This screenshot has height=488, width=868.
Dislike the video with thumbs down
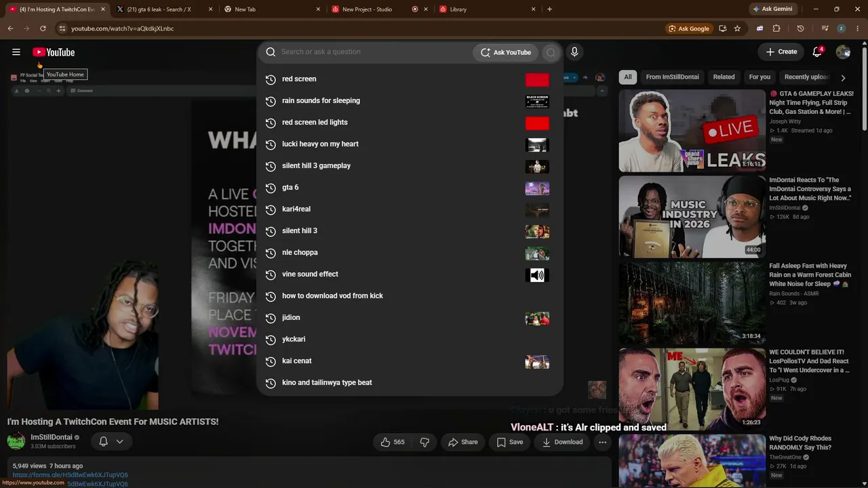(425, 442)
